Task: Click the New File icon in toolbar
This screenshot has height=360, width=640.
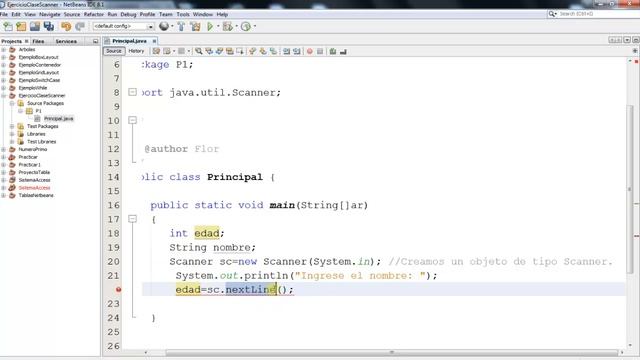Action: (8, 27)
